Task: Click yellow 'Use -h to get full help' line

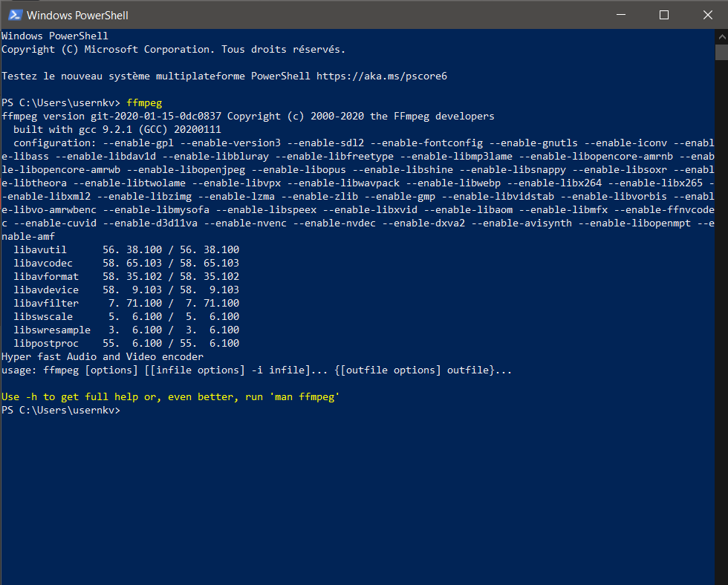Action: pos(170,397)
